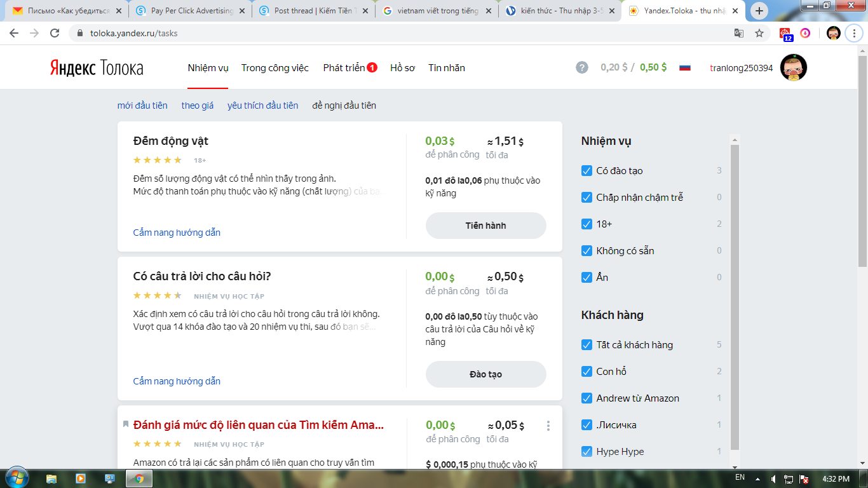The image size is (868, 488).
Task: Open the Windows Start menu
Action: tap(16, 478)
